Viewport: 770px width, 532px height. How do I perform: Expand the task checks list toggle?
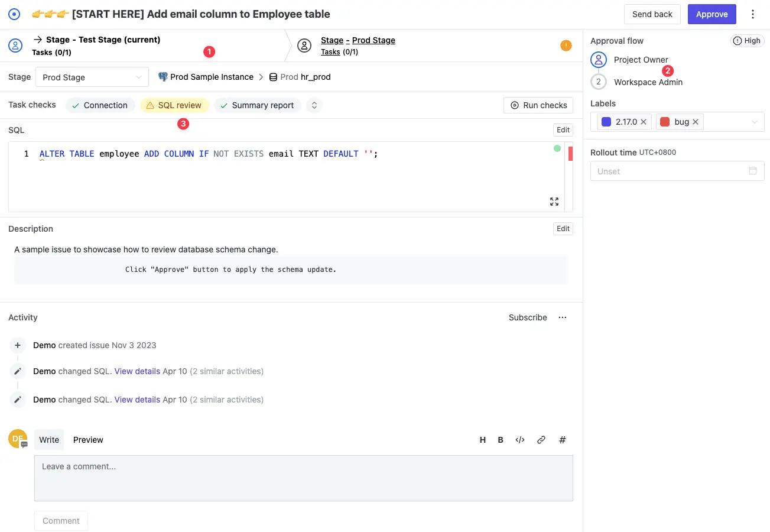[314, 105]
